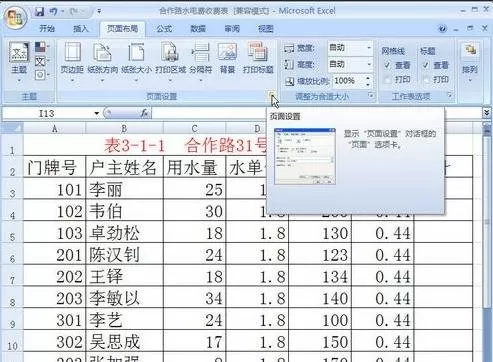Select column A header
The width and height of the screenshot is (493, 362).
55,128
